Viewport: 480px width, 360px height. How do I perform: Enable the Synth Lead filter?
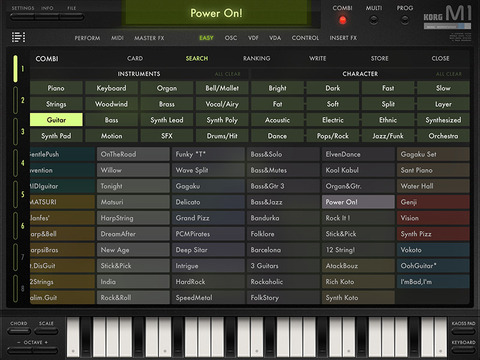pyautogui.click(x=167, y=120)
